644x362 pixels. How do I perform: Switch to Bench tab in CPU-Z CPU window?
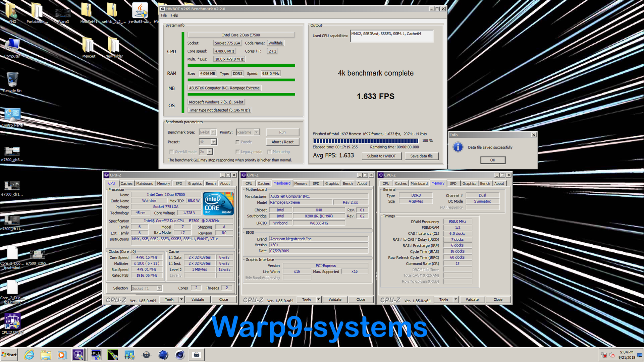[211, 184]
